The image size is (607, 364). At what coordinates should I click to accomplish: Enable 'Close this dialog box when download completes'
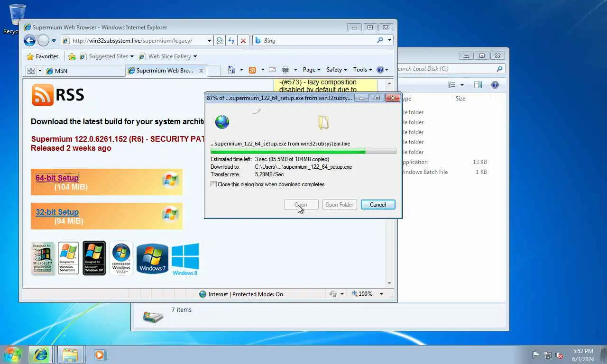point(214,184)
